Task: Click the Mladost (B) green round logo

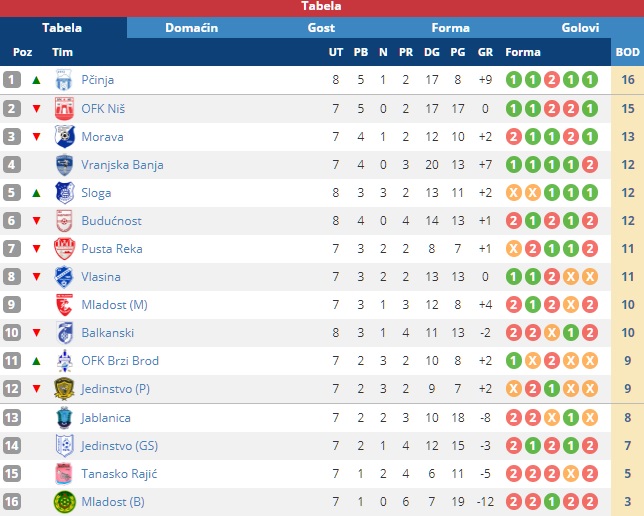Action: coord(64,502)
